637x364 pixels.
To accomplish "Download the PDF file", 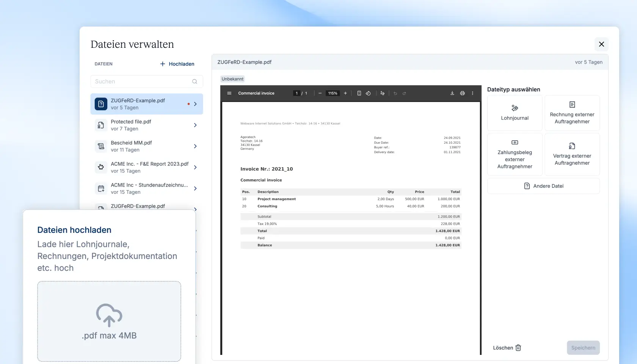I will coord(452,93).
